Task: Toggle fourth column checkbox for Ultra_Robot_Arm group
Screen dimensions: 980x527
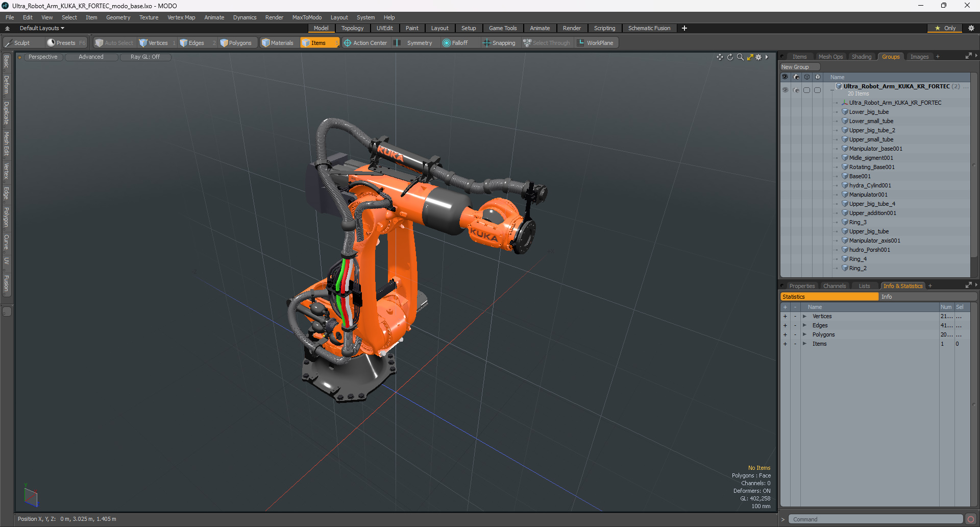Action: click(817, 90)
